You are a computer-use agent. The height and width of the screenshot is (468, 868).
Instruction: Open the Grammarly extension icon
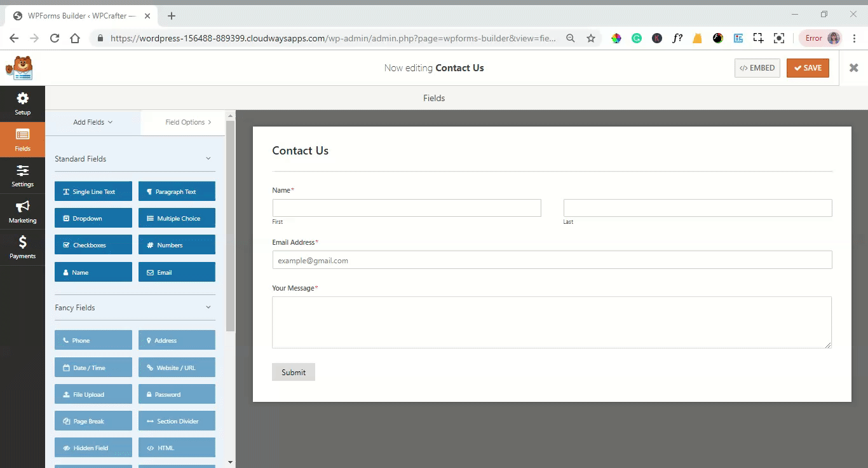tap(637, 38)
